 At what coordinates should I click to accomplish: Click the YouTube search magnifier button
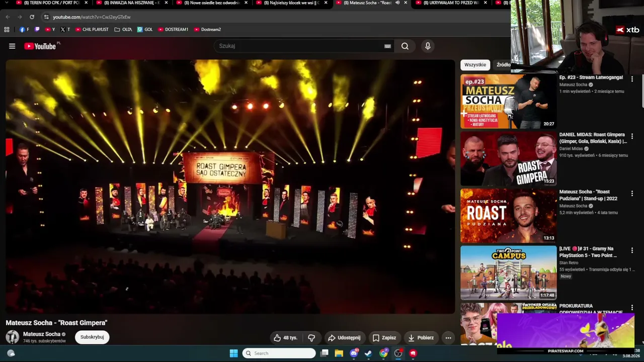(405, 46)
